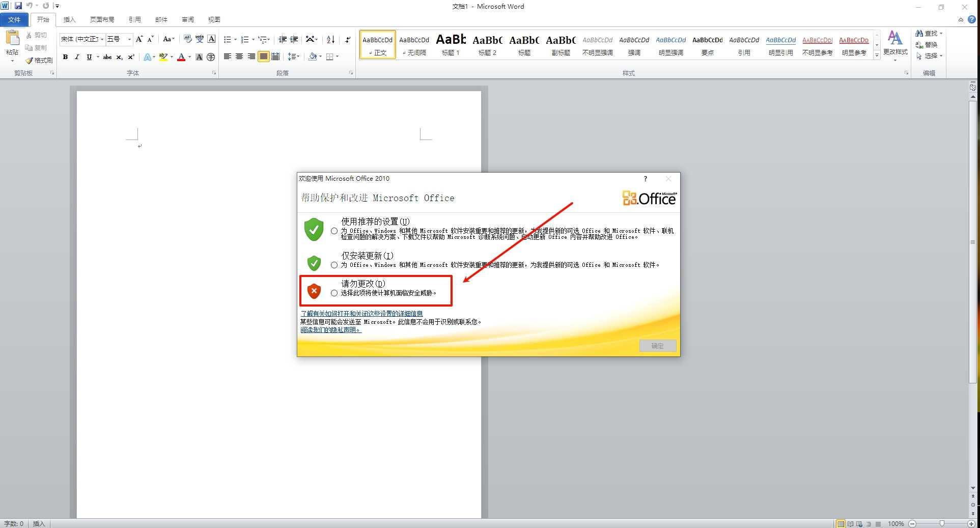Screen dimensions: 980x528
Task: Open the 阅读我们的隐私声明 link
Action: [x=330, y=330]
